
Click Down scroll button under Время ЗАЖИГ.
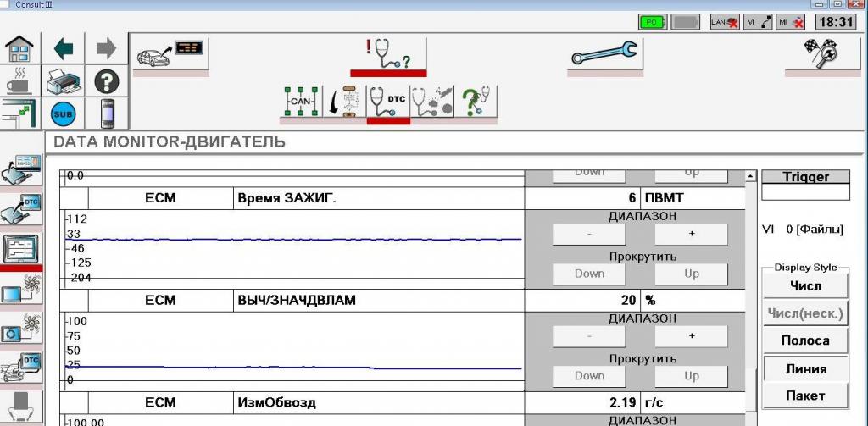point(589,274)
